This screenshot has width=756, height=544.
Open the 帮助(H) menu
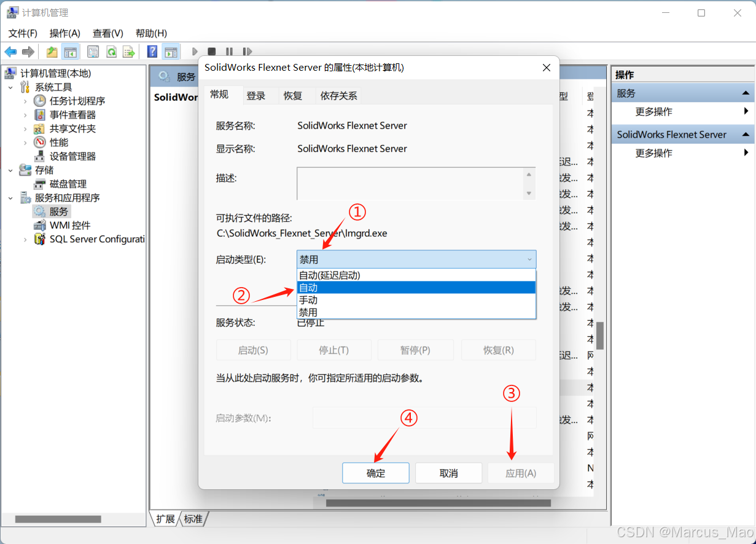point(151,33)
